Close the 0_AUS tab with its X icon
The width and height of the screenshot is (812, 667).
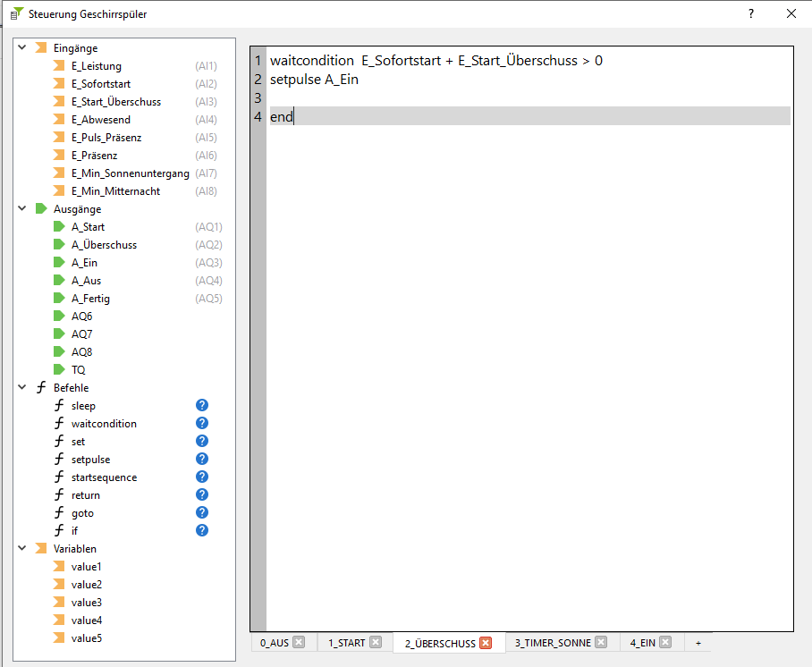(299, 643)
